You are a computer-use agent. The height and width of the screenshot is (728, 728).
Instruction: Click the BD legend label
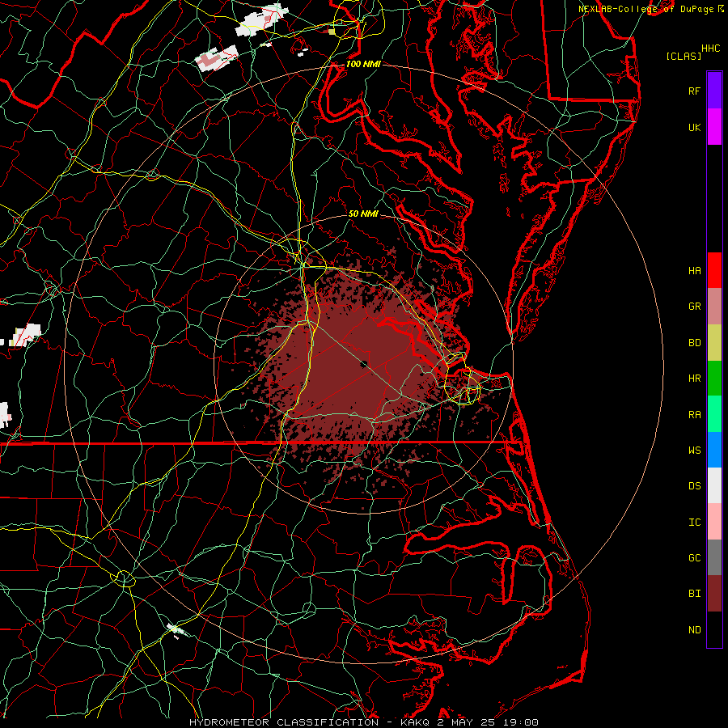(x=694, y=343)
